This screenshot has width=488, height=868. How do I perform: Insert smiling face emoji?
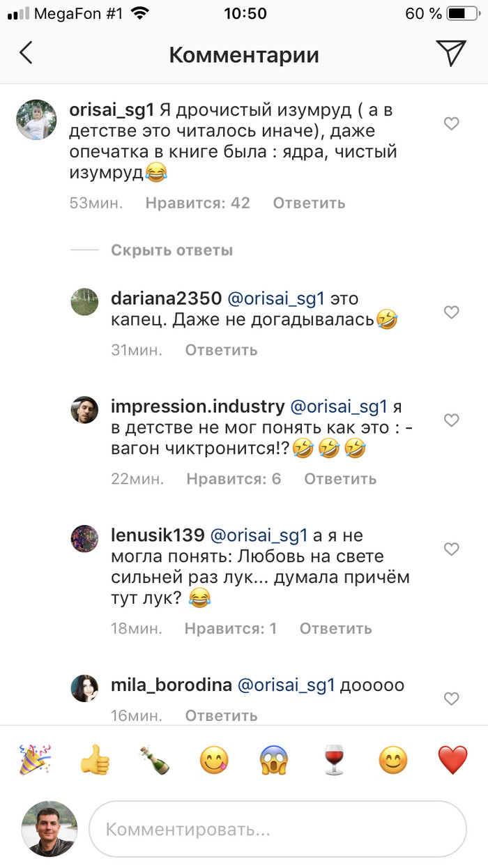393,759
